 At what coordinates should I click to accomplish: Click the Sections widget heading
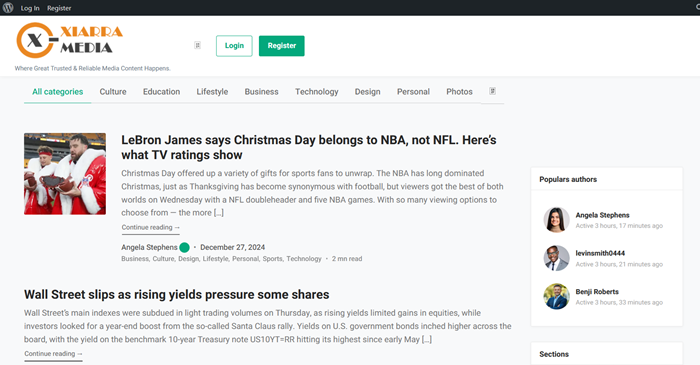pyautogui.click(x=554, y=354)
